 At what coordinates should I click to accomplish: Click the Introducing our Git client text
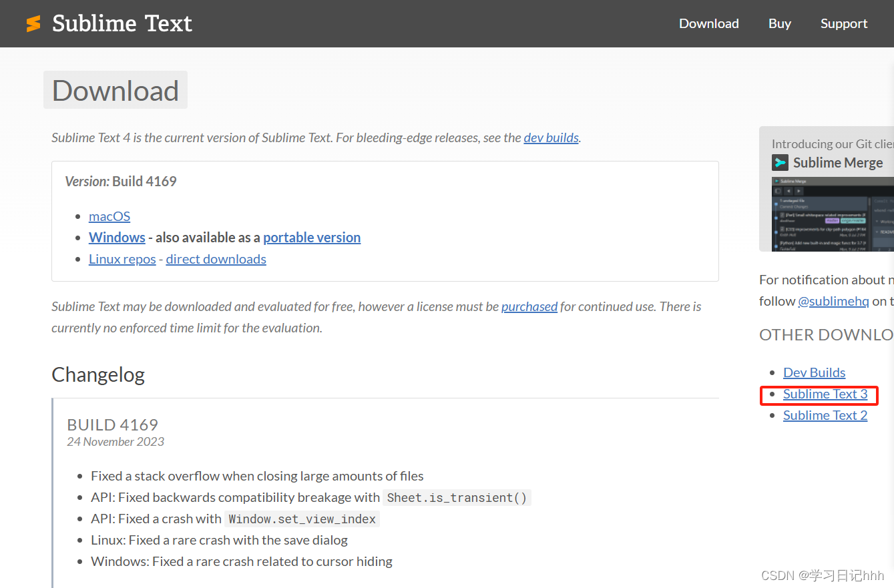pos(833,143)
